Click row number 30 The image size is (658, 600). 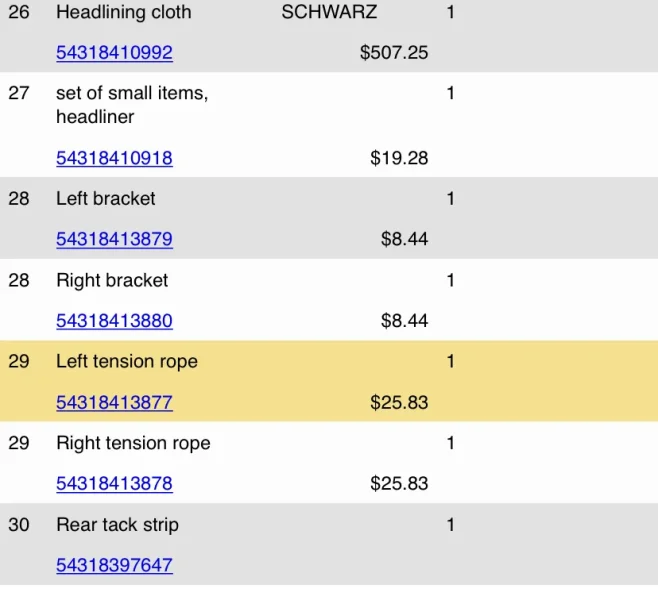[x=19, y=525]
